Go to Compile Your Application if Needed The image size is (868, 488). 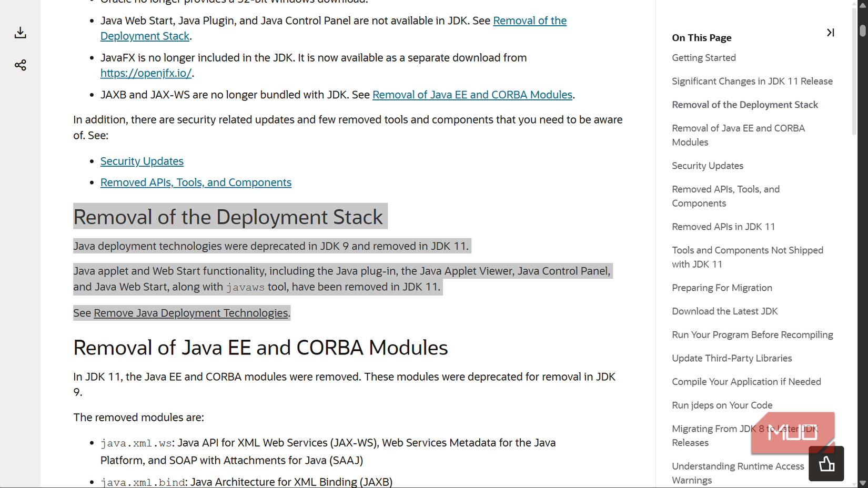tap(746, 382)
